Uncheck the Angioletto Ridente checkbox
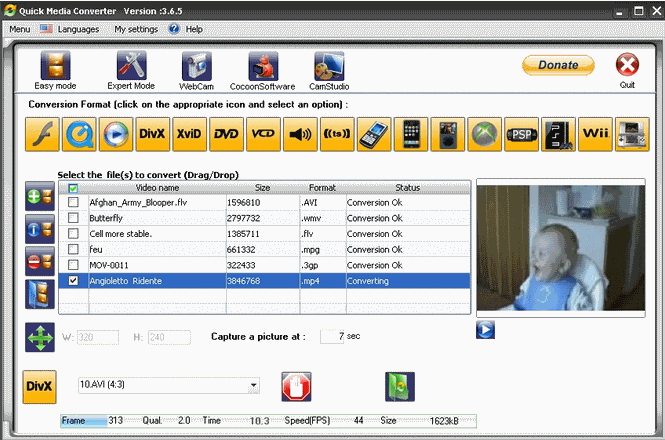 [x=73, y=282]
